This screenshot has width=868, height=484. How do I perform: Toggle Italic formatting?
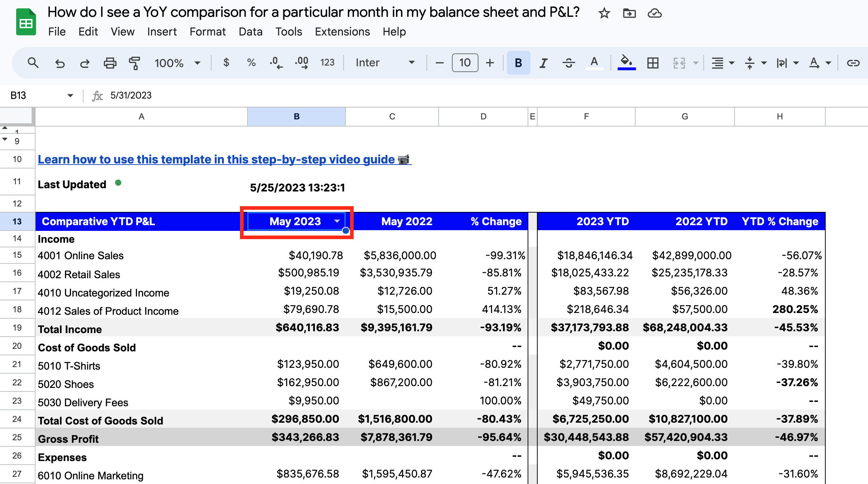tap(543, 63)
